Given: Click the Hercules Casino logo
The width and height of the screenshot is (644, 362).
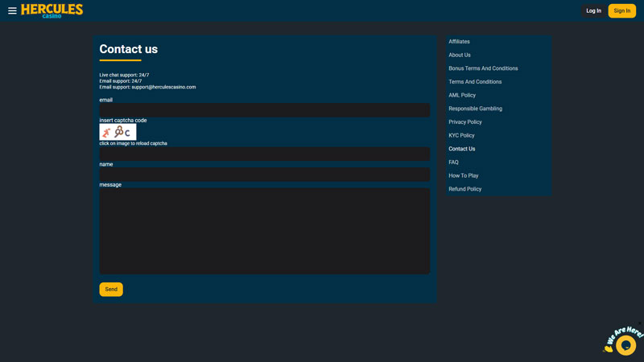Looking at the screenshot, I should (52, 10).
